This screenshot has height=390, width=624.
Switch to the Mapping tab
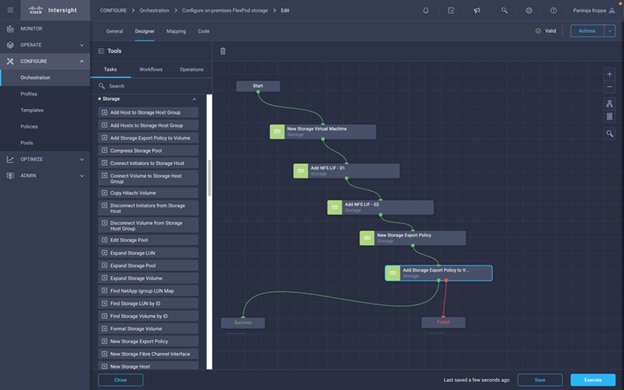pyautogui.click(x=176, y=31)
